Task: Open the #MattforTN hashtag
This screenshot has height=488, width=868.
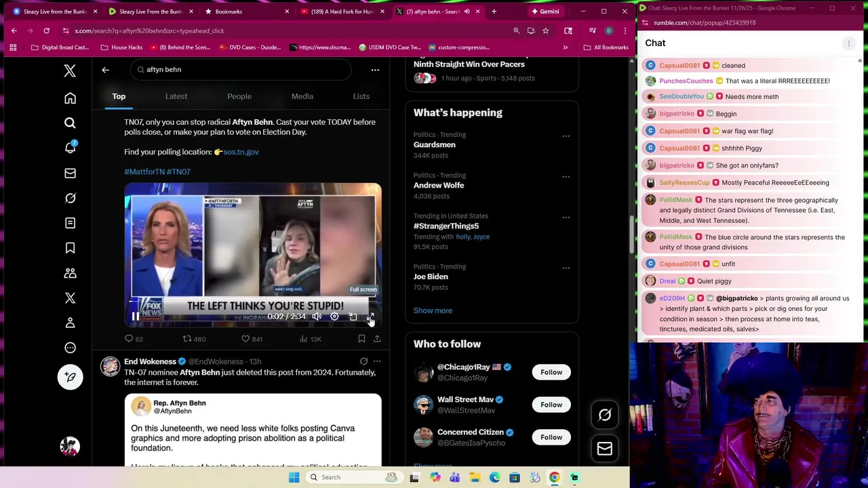Action: point(144,171)
